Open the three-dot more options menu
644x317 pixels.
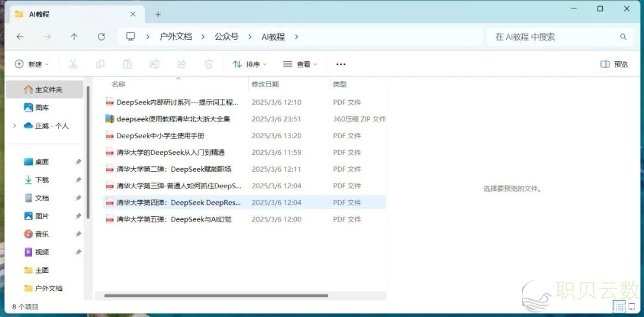coord(341,64)
